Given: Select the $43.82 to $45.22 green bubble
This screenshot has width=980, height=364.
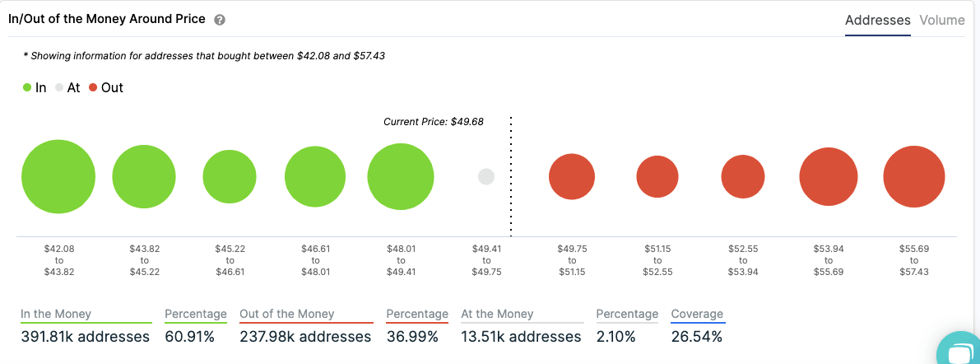Looking at the screenshot, I should [x=144, y=176].
